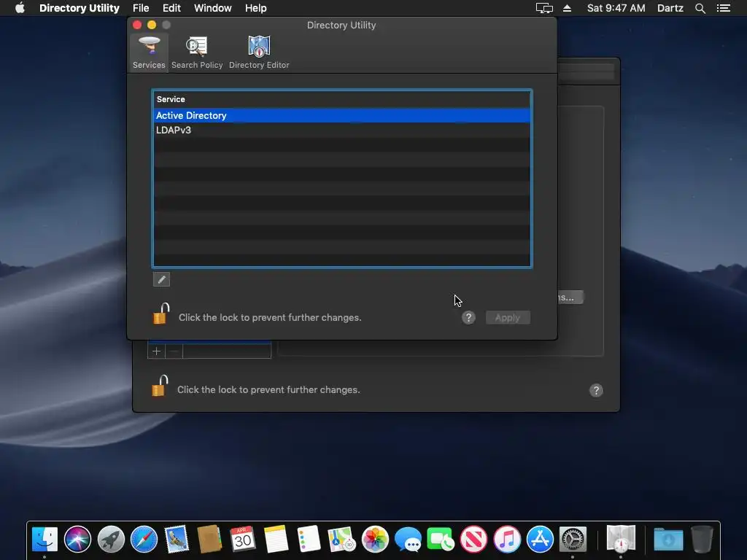Image resolution: width=747 pixels, height=560 pixels.
Task: Open Mail from the Dock
Action: (177, 539)
